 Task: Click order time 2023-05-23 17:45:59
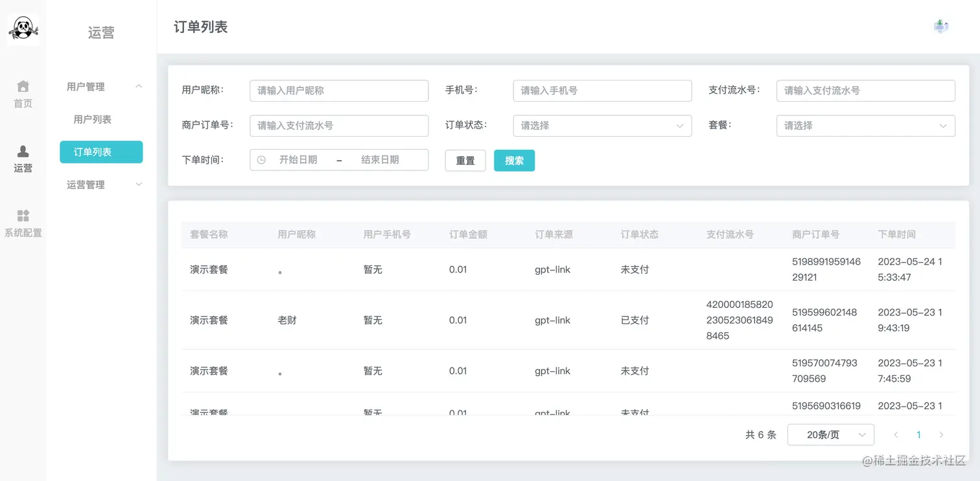[910, 371]
